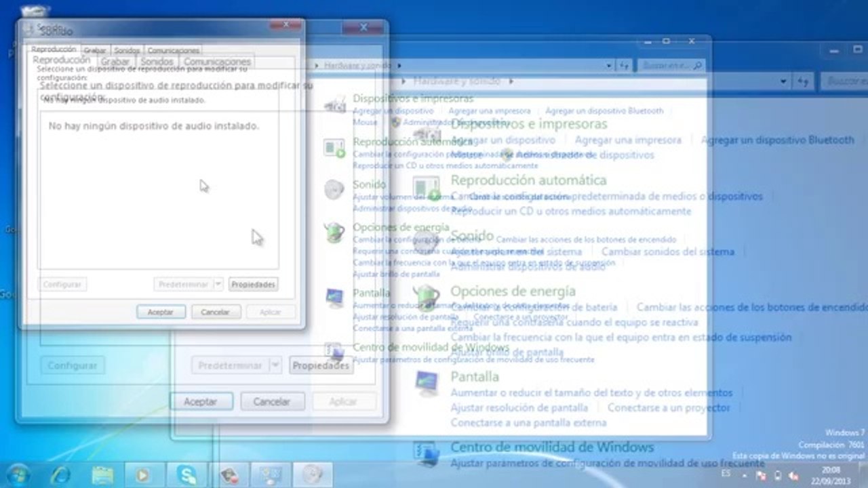This screenshot has height=488, width=868.
Task: Click printer icon in small Control Panel
Action: tap(335, 104)
